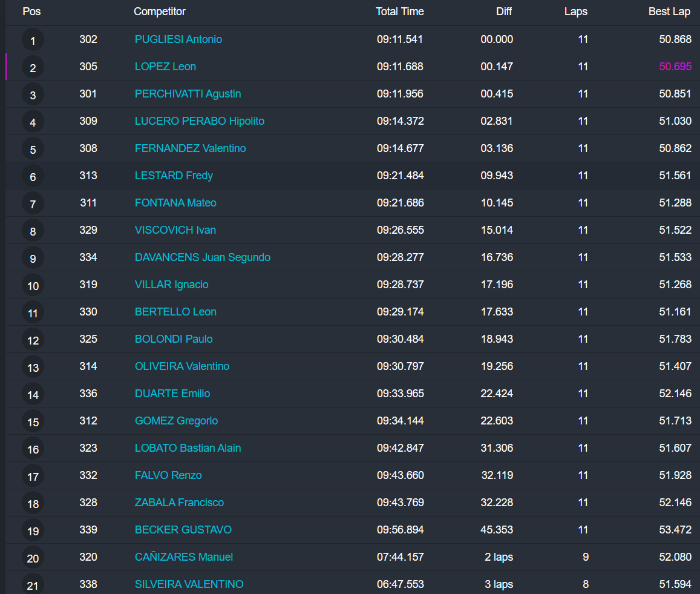Viewport: 700px width, 594px height.
Task: Select the position 7 circle badge
Action: point(33,204)
